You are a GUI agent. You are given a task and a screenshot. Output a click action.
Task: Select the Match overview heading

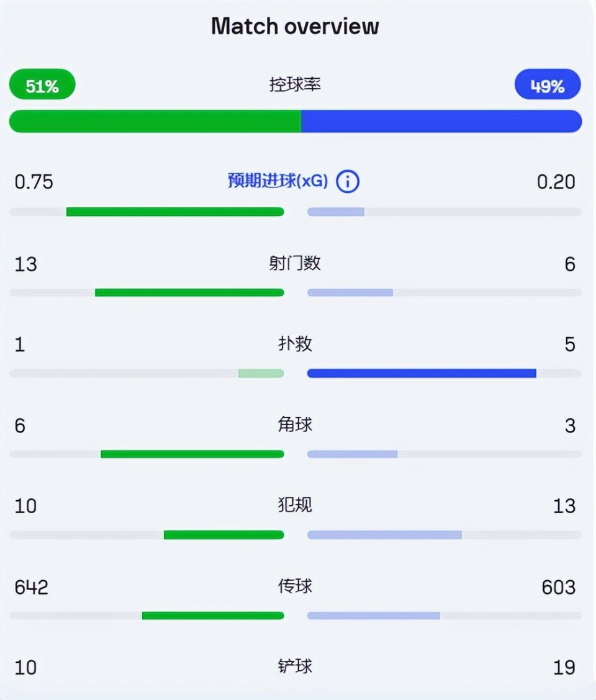tap(295, 26)
